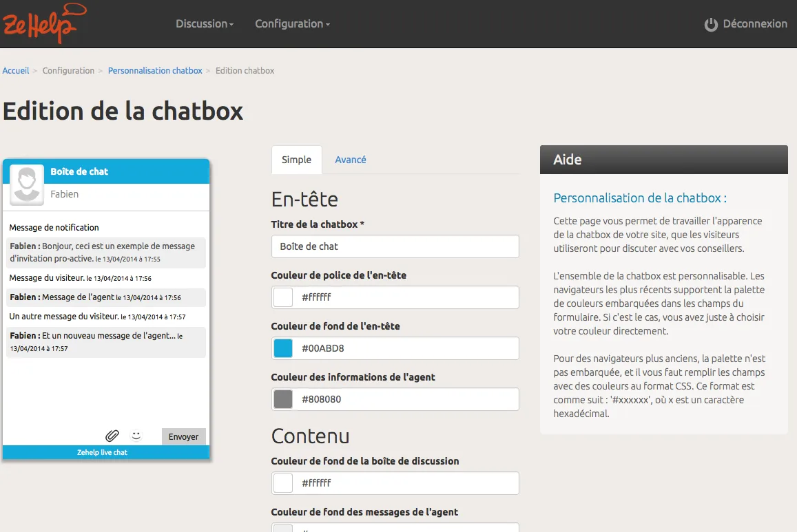Select the Simple tab
This screenshot has width=797, height=532.
pos(296,160)
